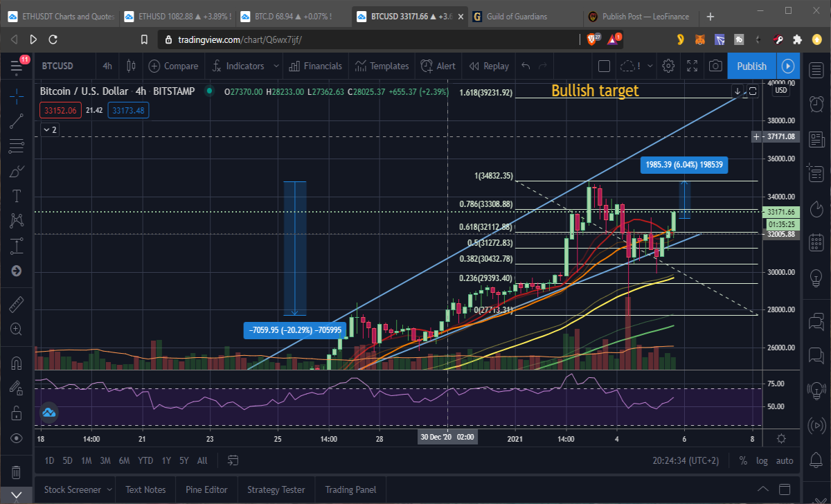The height and width of the screenshot is (504, 831).
Task: Open the Pine Editor tab
Action: tap(206, 489)
